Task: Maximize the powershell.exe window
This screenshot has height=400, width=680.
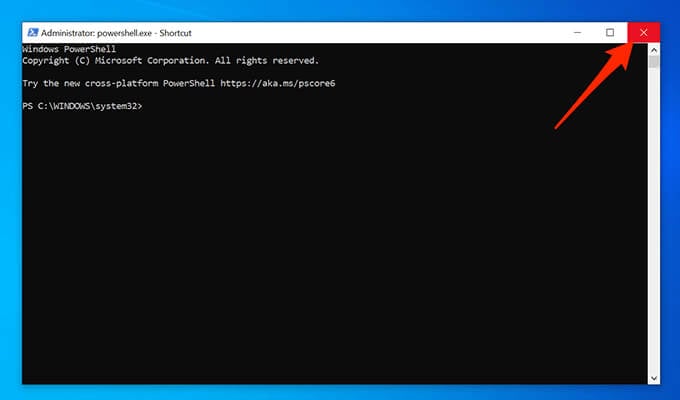Action: point(610,33)
